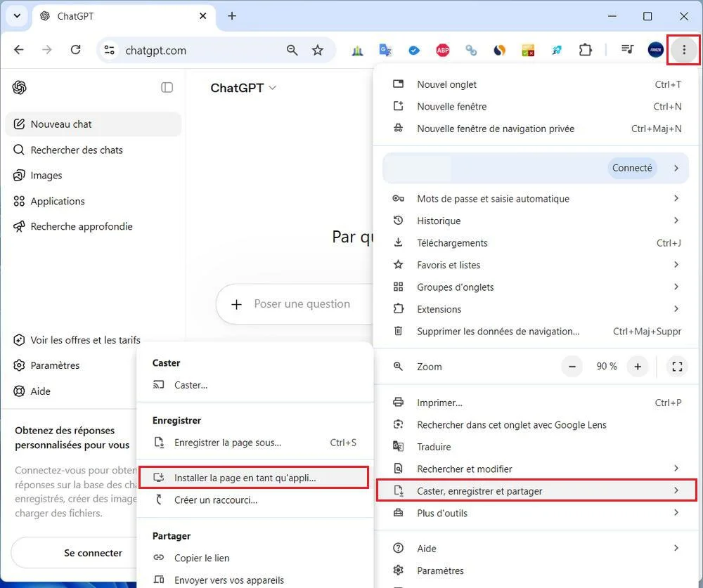The image size is (703, 588).
Task: Expand the Historique submenu
Action: point(537,221)
